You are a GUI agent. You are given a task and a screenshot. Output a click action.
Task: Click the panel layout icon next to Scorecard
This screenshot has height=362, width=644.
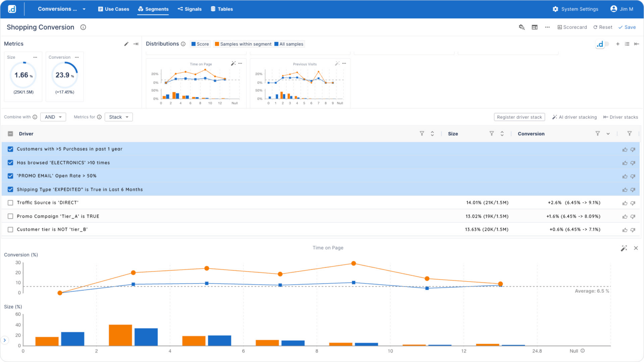(535, 27)
